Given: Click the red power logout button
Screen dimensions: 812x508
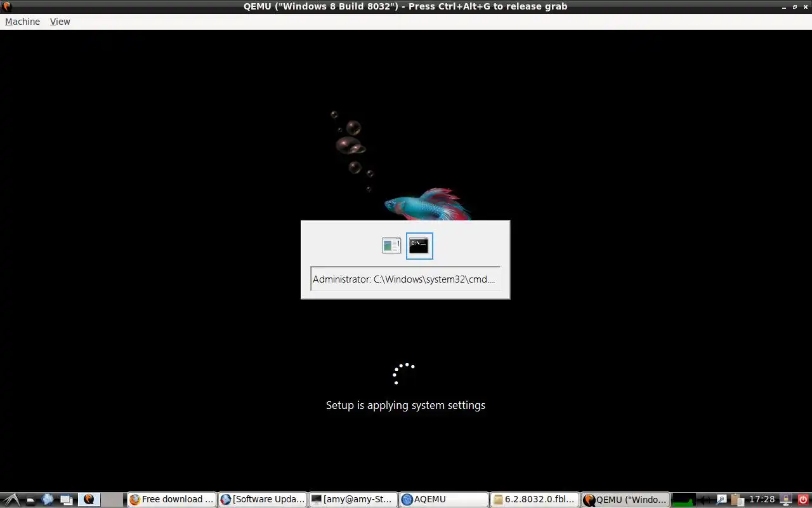Looking at the screenshot, I should [803, 500].
